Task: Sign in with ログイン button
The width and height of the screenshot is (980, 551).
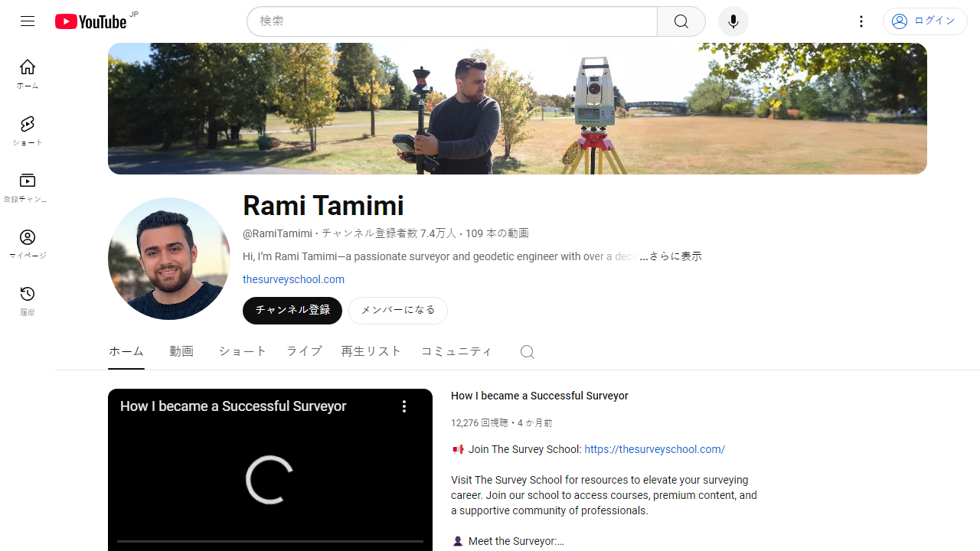Action: 925,21
